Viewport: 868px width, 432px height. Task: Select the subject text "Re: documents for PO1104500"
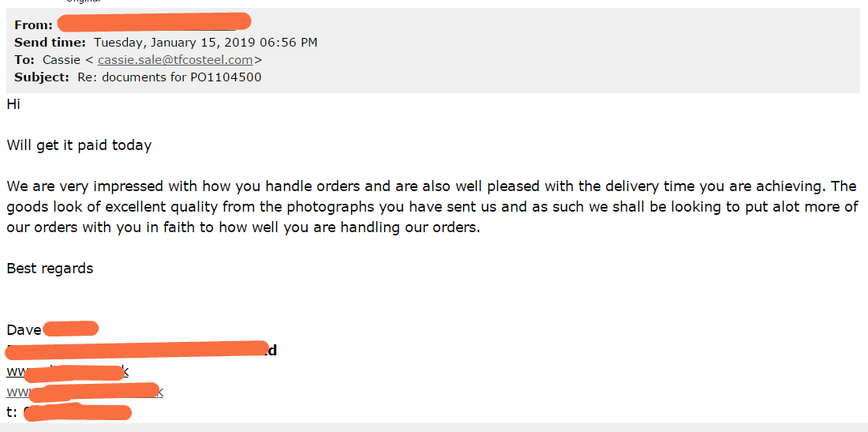tap(170, 77)
